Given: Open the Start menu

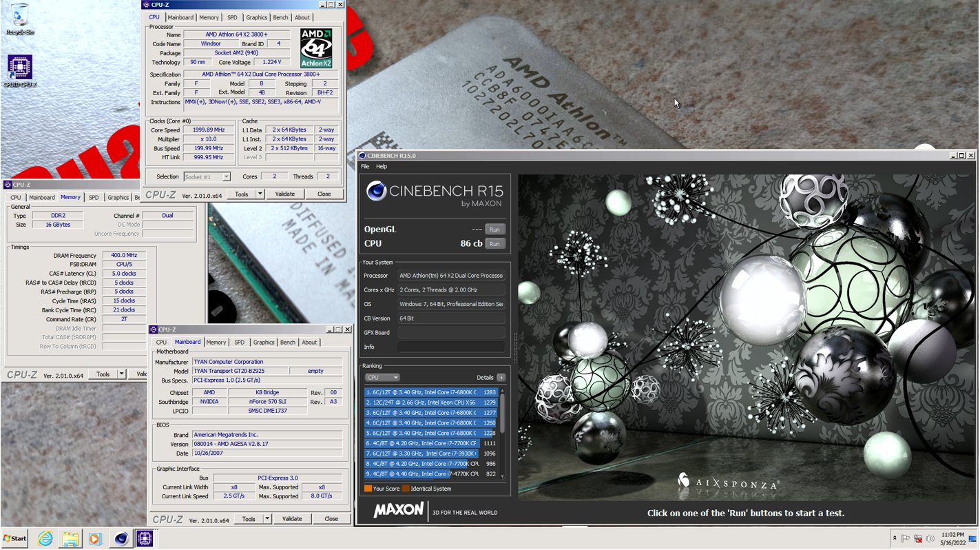Looking at the screenshot, I should (15, 539).
